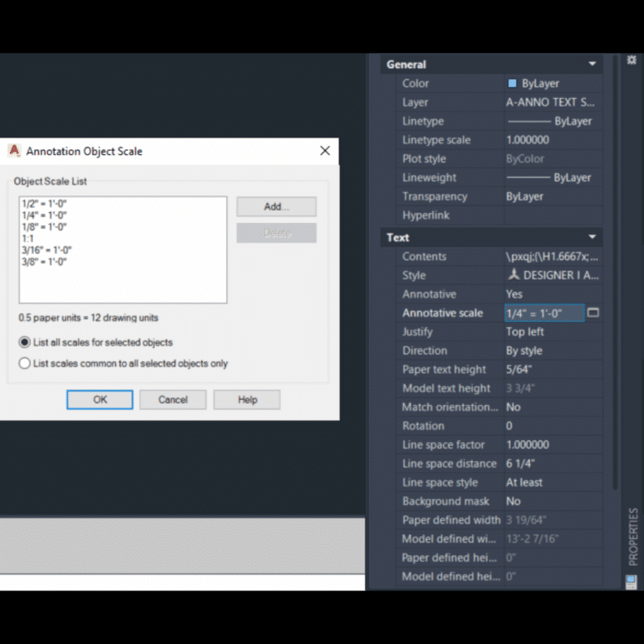Click the Cancel button
The image size is (644, 644).
173,400
